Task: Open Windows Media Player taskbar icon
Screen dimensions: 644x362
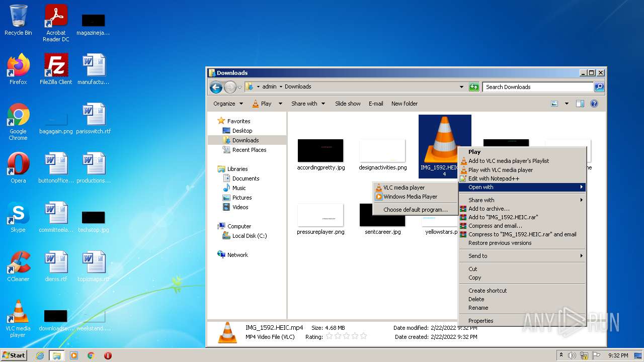Action: [74, 355]
